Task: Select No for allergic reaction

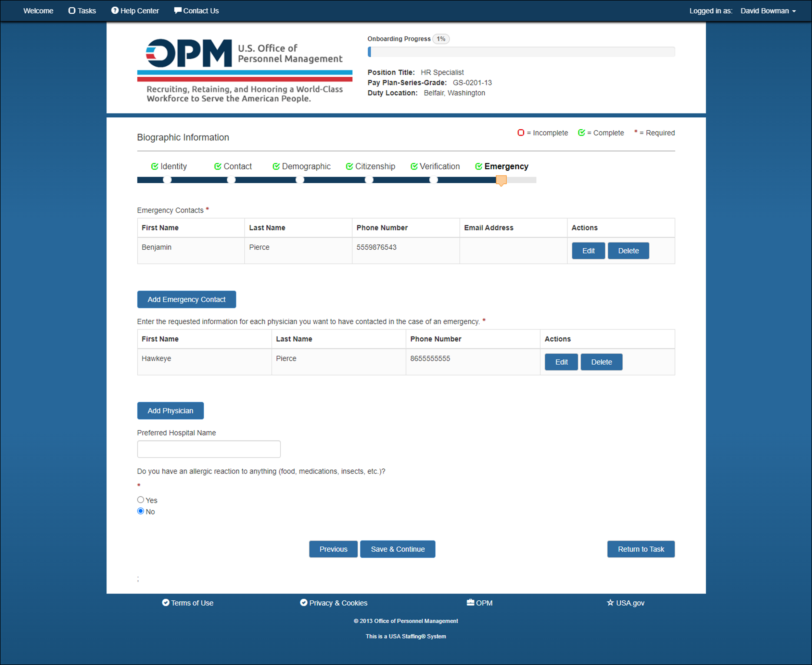Action: click(x=141, y=511)
